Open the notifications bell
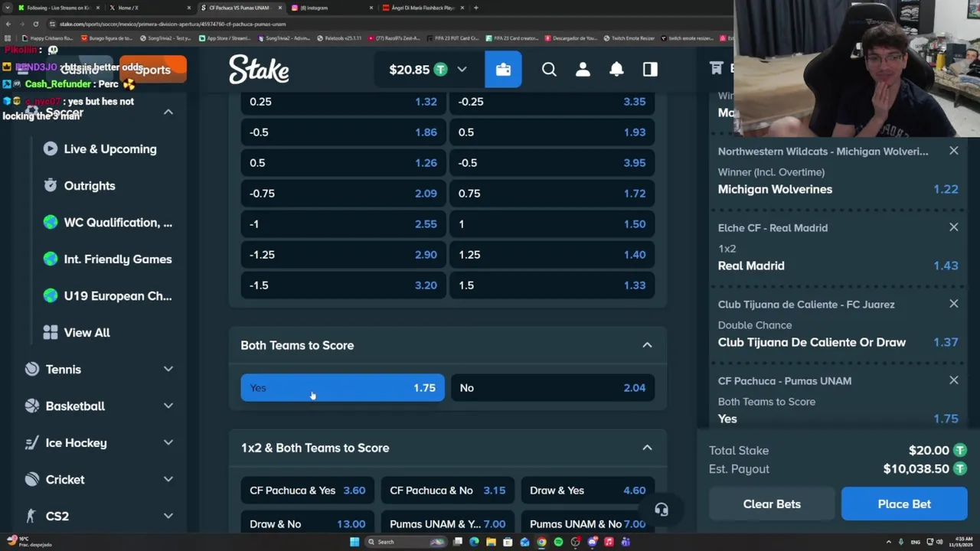 click(616, 70)
